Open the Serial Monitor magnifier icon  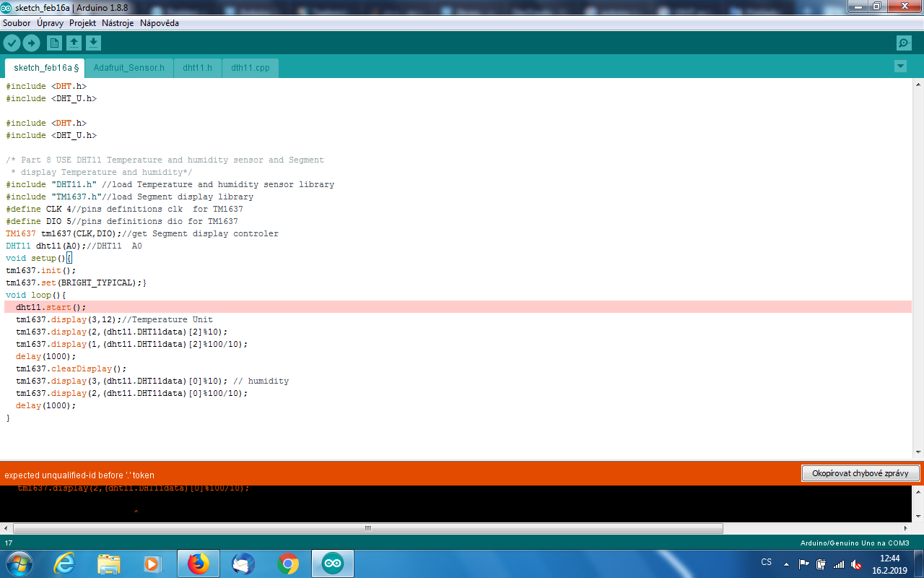coord(904,43)
